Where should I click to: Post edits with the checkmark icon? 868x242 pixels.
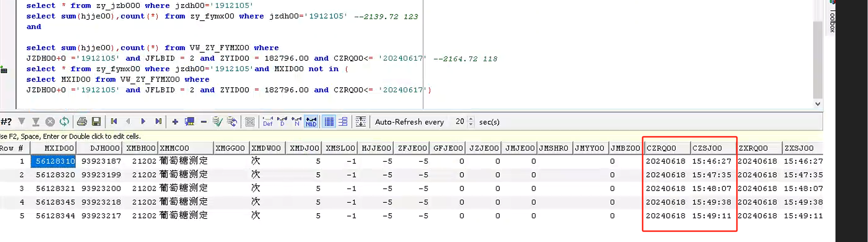pyautogui.click(x=217, y=122)
